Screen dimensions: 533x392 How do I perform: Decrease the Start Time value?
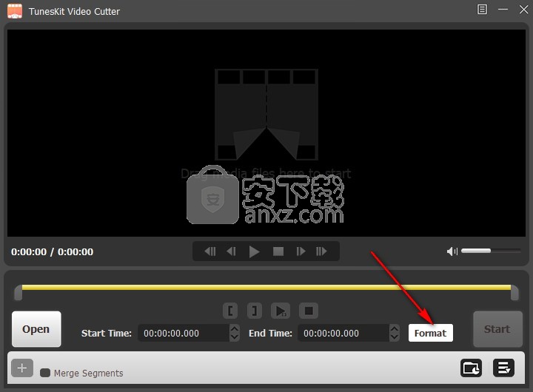[x=234, y=337]
